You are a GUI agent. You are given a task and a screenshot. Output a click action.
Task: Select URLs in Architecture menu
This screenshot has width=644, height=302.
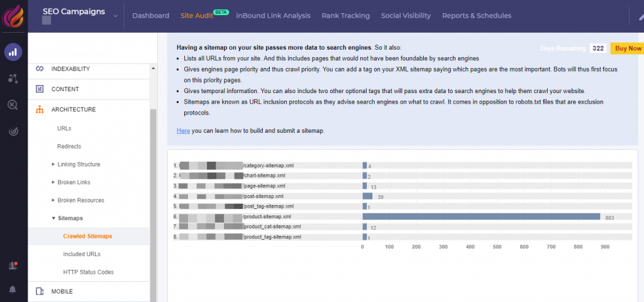[64, 128]
